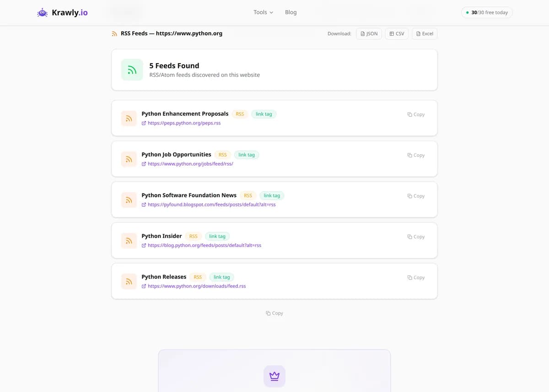Viewport: 549px width, 392px height.
Task: Click the RSS/Atom feeds discovered description text
Action: click(205, 75)
